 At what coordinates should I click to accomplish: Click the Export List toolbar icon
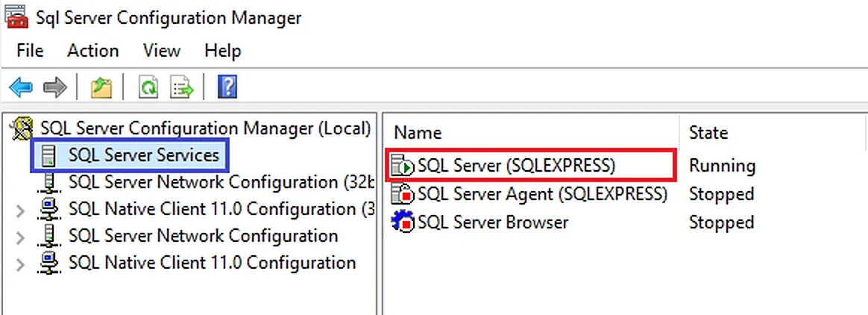pos(181,87)
